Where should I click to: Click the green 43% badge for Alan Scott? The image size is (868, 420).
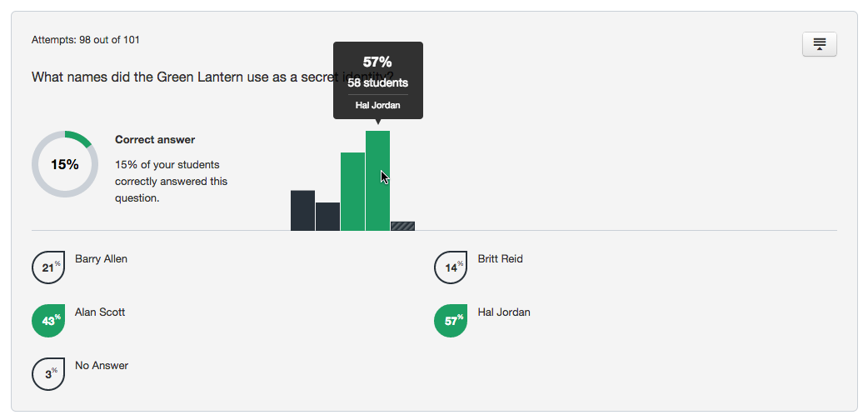pos(48,321)
